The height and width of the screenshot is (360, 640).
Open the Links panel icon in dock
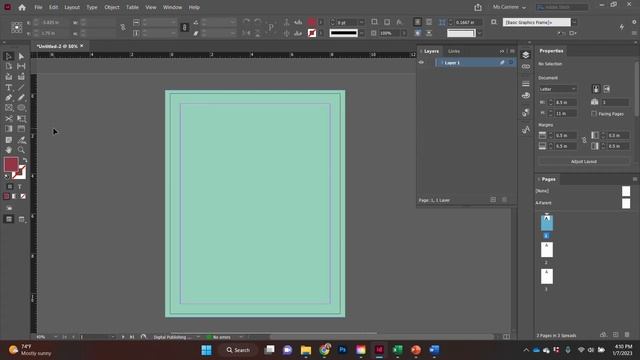[526, 67]
